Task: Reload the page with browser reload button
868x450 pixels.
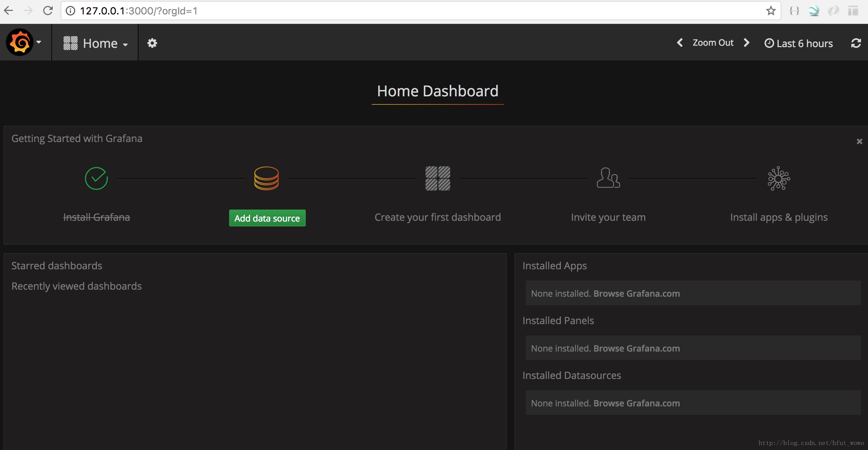Action: pos(48,11)
